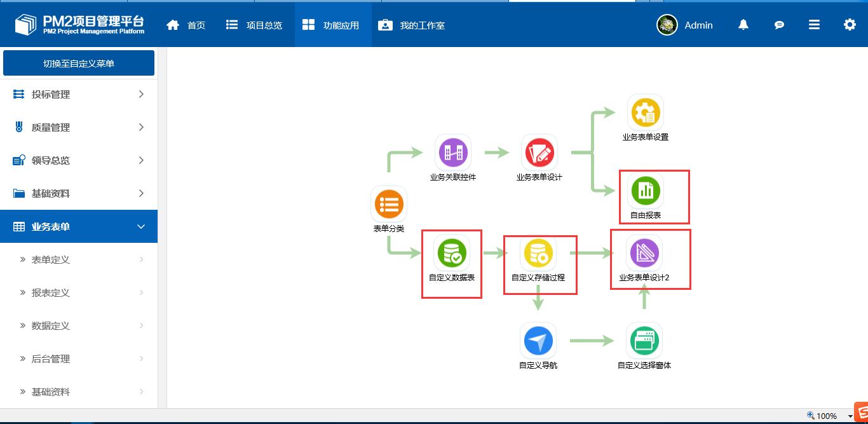Open the notification bell in header

pyautogui.click(x=743, y=25)
